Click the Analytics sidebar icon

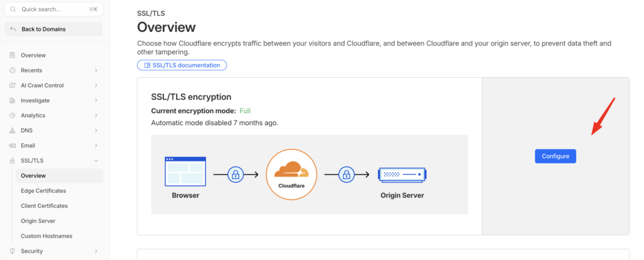[13, 116]
